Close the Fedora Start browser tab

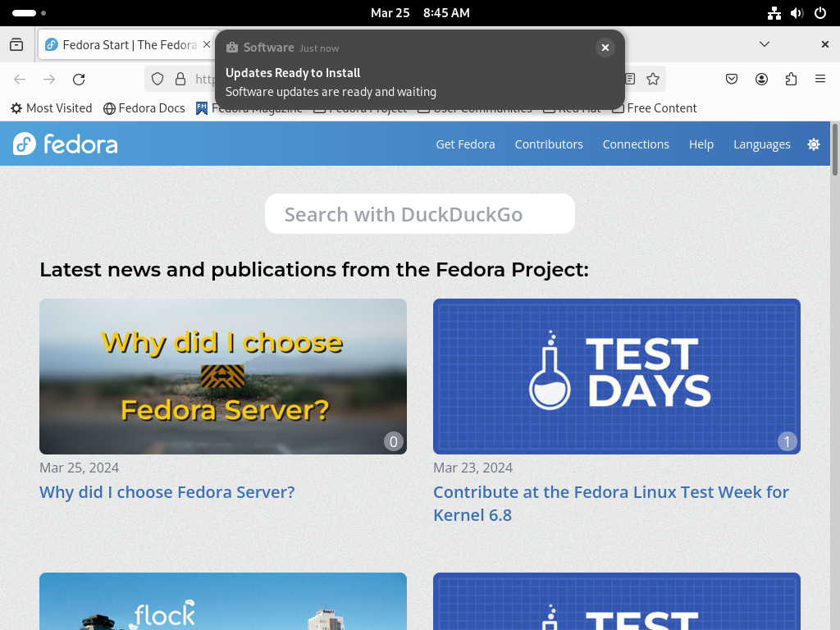pyautogui.click(x=206, y=44)
